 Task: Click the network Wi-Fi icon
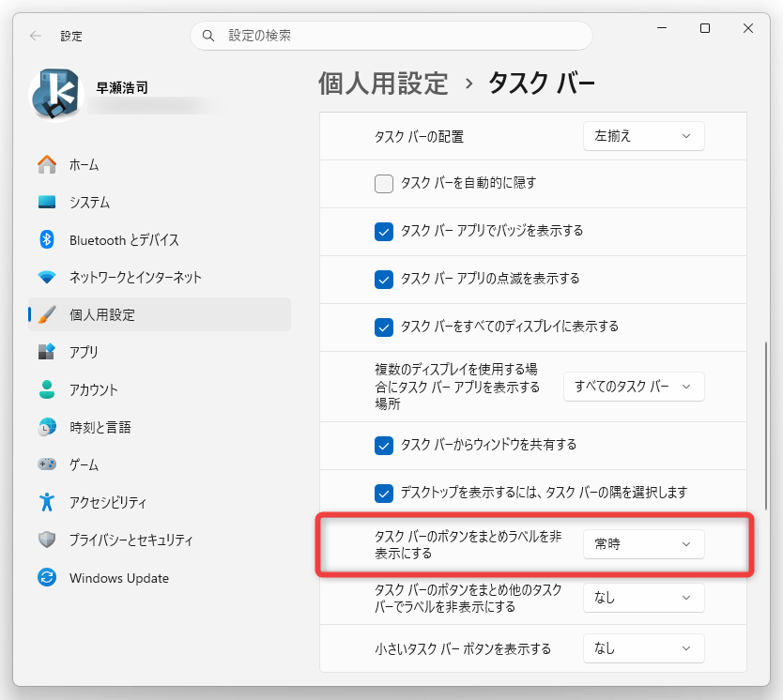(47, 277)
